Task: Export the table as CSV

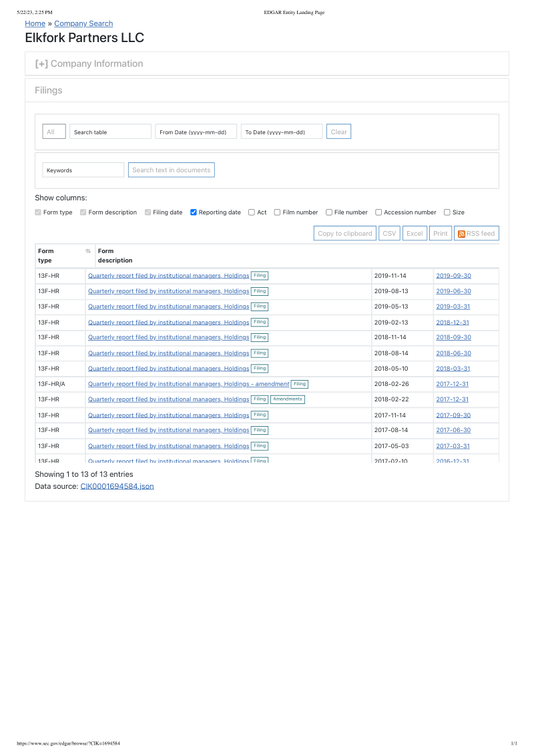Action: click(389, 233)
